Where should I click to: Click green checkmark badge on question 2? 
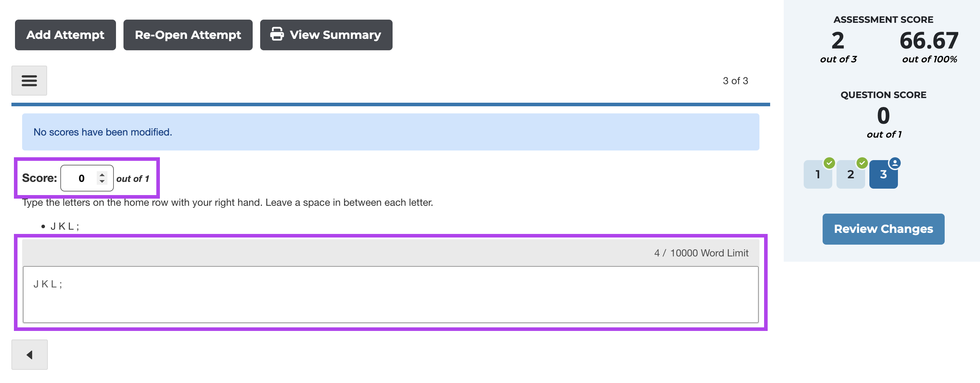click(862, 163)
